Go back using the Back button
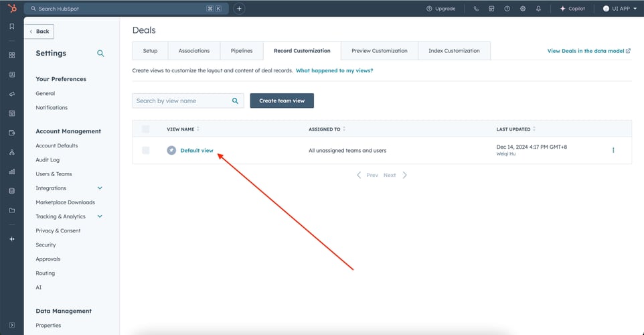 click(39, 31)
